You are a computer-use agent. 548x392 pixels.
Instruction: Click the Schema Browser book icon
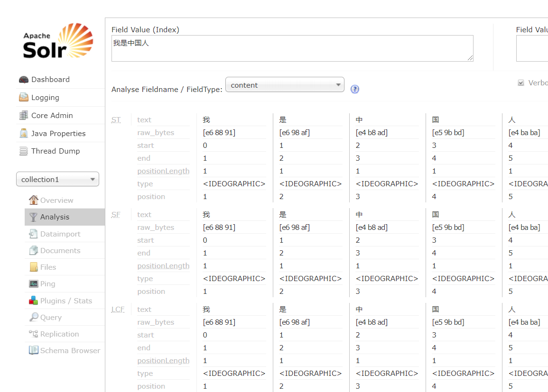pos(34,350)
